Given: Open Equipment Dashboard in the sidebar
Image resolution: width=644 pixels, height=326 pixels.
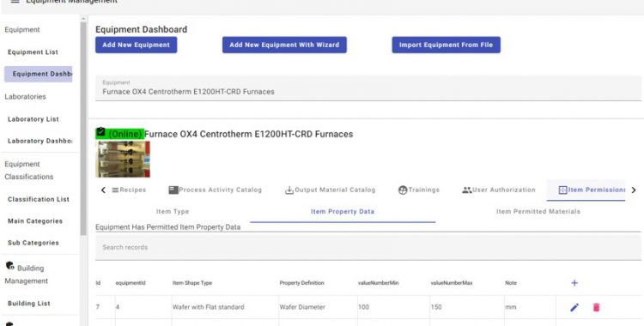Looking at the screenshot, I should click(38, 74).
